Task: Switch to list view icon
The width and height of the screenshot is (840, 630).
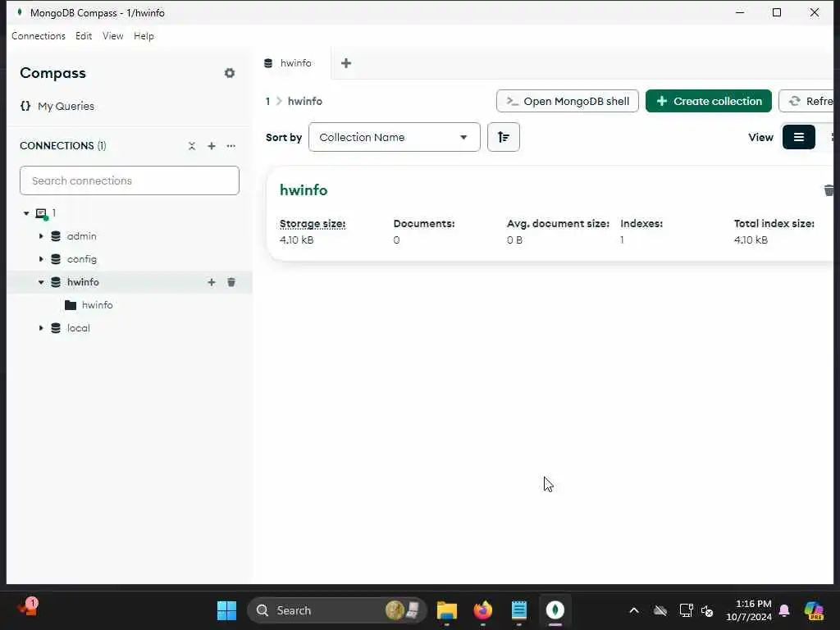Action: click(x=799, y=137)
